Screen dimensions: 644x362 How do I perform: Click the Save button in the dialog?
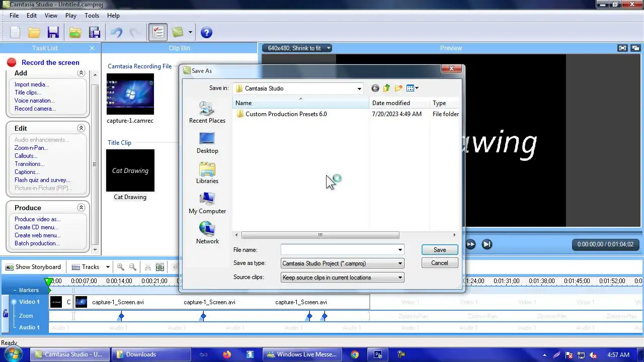[440, 250]
